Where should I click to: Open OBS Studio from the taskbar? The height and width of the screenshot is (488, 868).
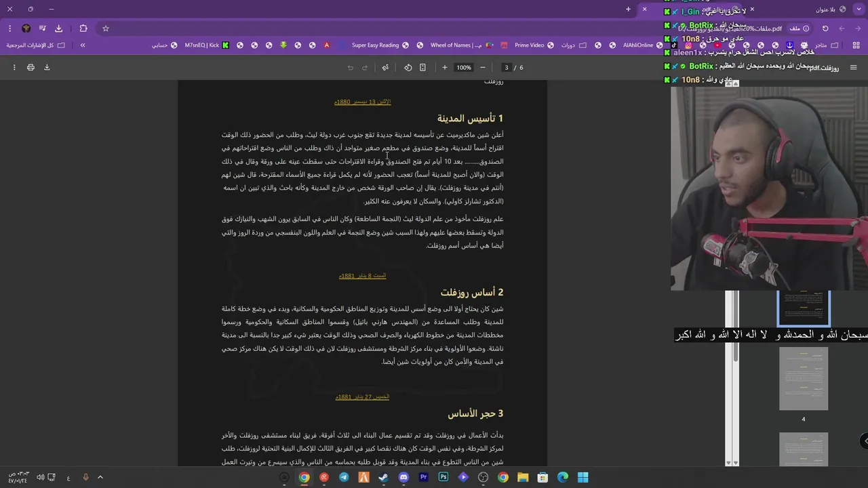point(483,477)
